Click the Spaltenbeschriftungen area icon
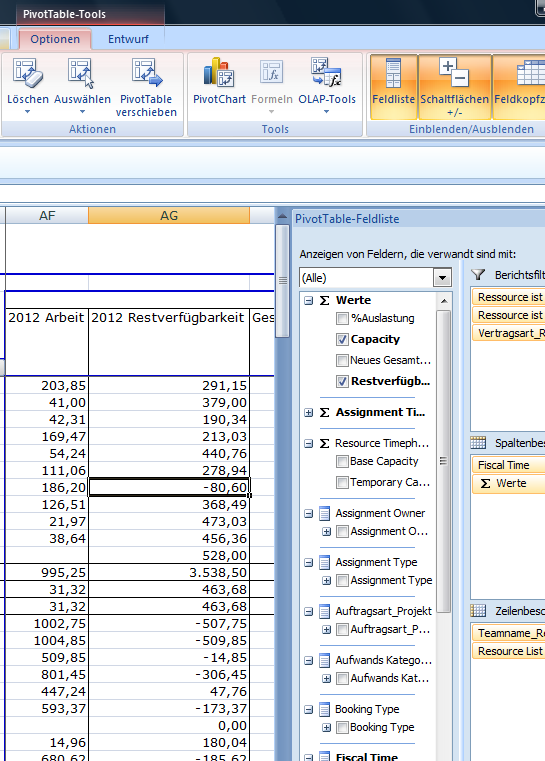The width and height of the screenshot is (545, 761). [478, 443]
